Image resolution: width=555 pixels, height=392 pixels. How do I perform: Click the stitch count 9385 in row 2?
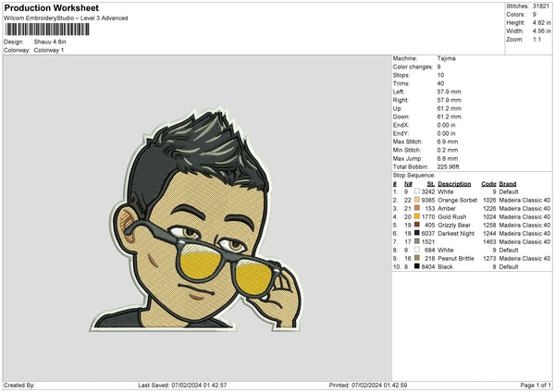click(x=428, y=201)
